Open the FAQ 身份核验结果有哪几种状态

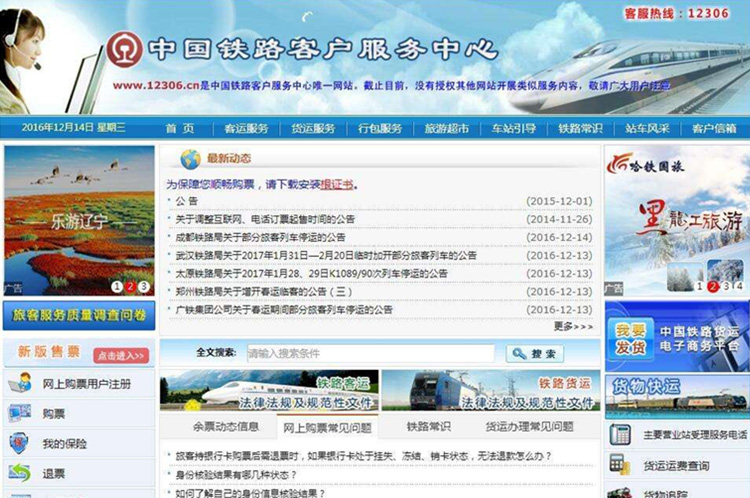tap(236, 475)
